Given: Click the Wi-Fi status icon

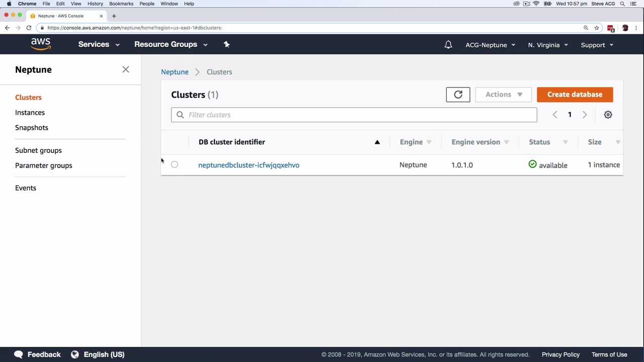Looking at the screenshot, I should 536,4.
